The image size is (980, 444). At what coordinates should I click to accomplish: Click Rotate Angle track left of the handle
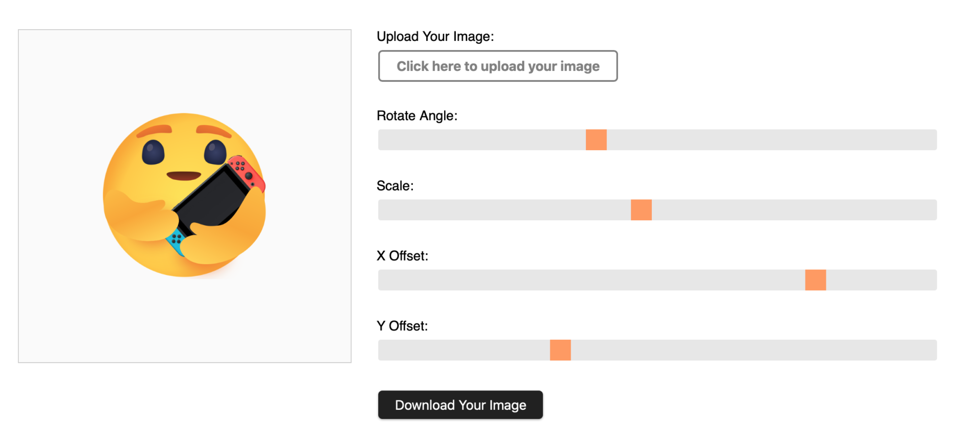pyautogui.click(x=482, y=139)
